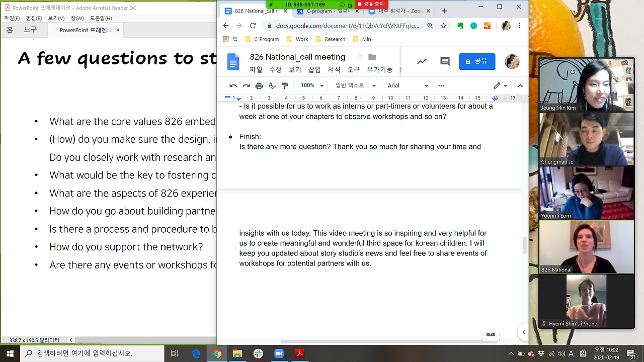
Task: Move document using the folder icon
Action: pyautogui.click(x=372, y=57)
